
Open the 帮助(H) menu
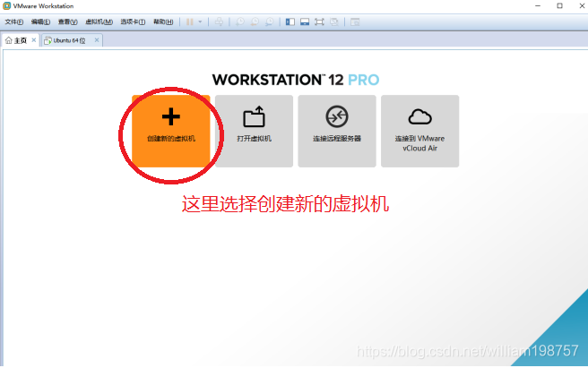point(163,22)
